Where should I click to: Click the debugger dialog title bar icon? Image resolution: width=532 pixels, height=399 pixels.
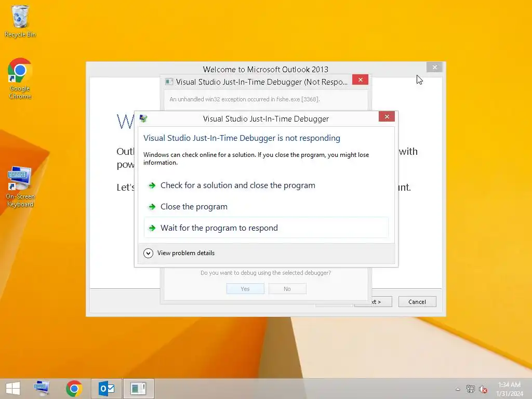click(143, 118)
